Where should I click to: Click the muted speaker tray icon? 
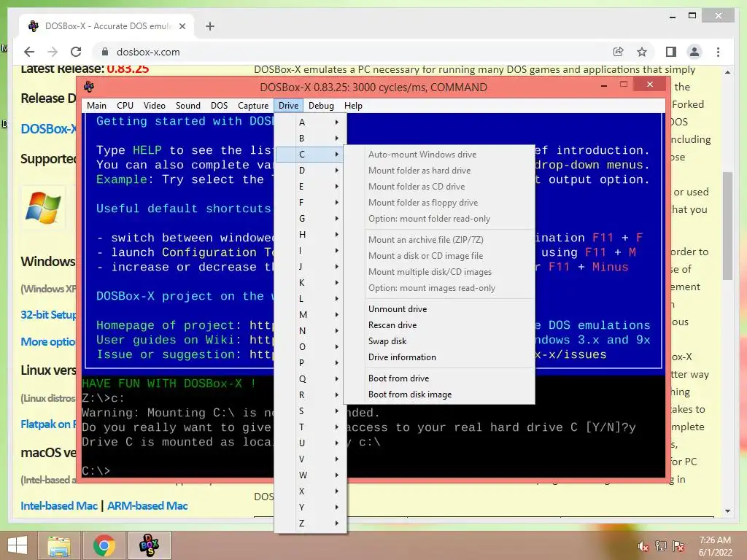(x=643, y=546)
